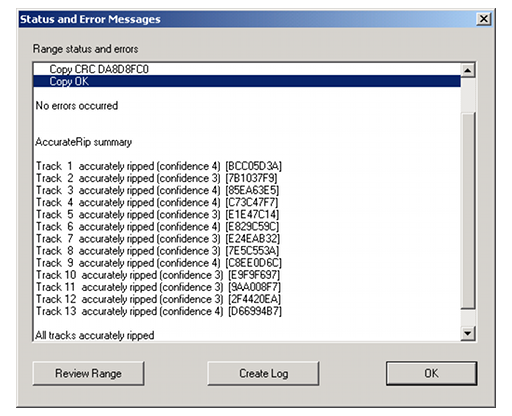Screen dimensions: 512x416
Task: Close the Status and Error Messages dialog
Action: (484, 19)
